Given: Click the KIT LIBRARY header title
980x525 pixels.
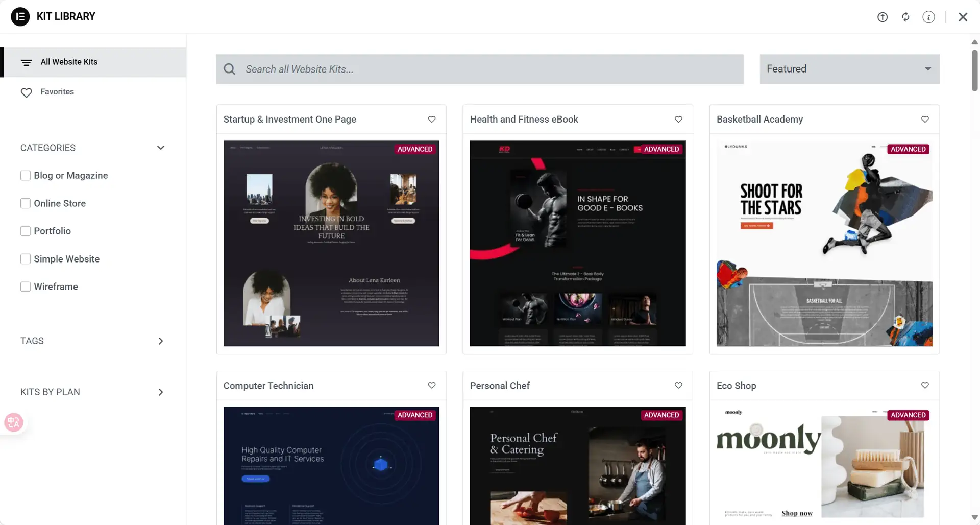Looking at the screenshot, I should pyautogui.click(x=66, y=16).
